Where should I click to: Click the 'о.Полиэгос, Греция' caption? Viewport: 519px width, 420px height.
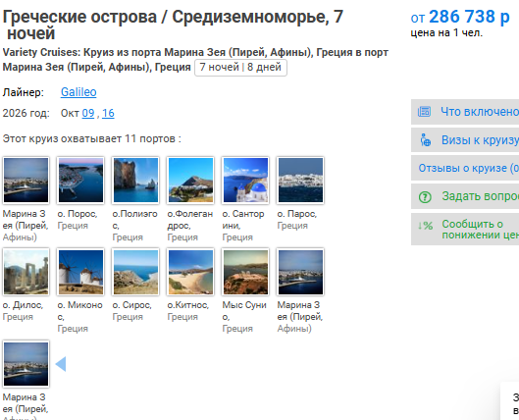[134, 226]
